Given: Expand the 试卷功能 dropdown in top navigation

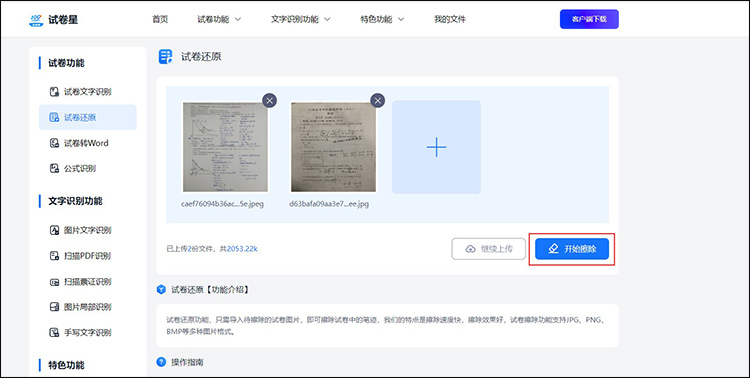Looking at the screenshot, I should pyautogui.click(x=219, y=20).
